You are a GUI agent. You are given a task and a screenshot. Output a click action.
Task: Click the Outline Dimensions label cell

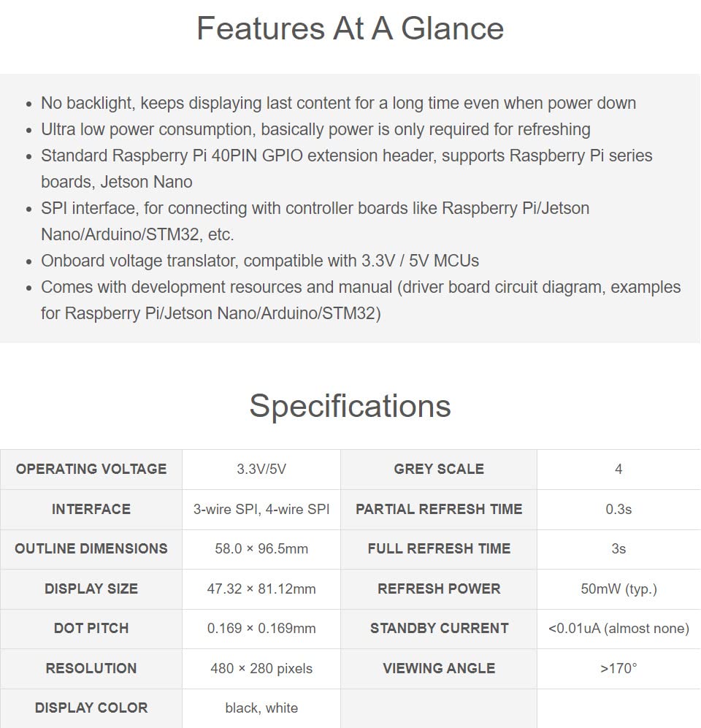(x=91, y=548)
